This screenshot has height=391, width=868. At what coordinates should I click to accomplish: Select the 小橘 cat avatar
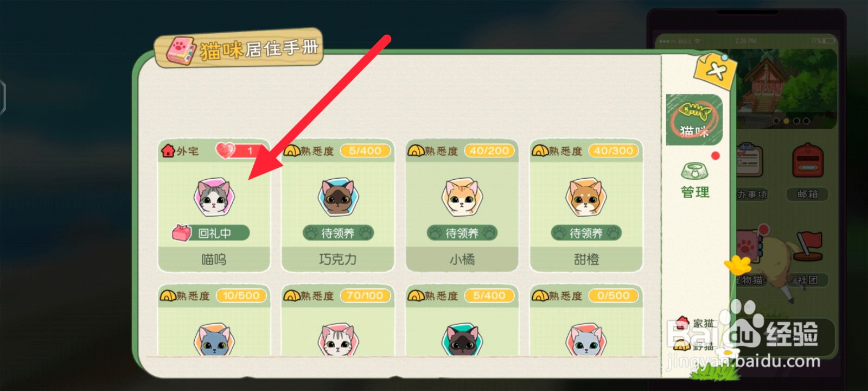tap(462, 197)
